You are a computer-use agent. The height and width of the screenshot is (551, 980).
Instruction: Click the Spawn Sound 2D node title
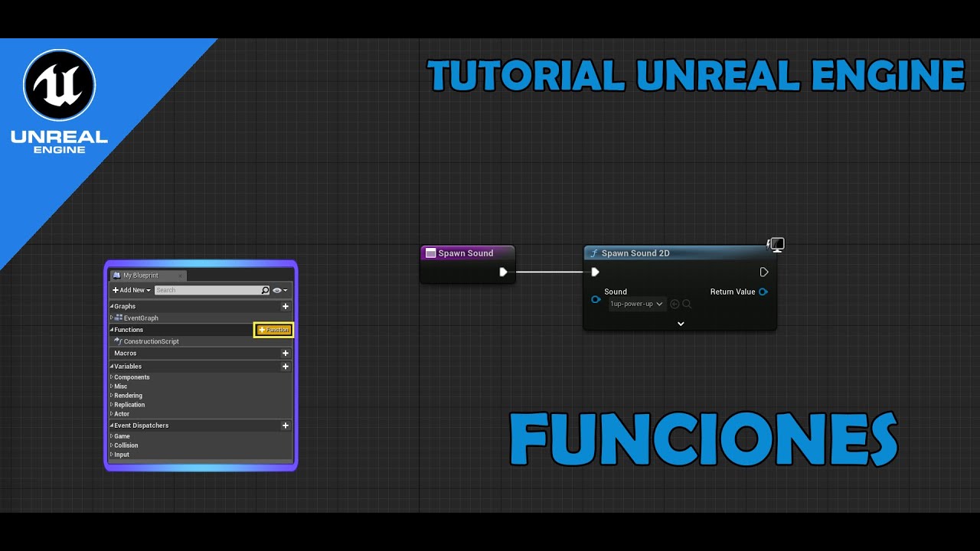635,253
